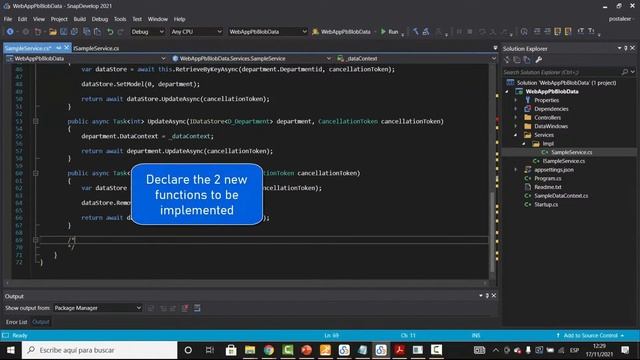640x360 pixels.
Task: Open the WebAppPbBlobData launch profile selector
Action: click(344, 32)
